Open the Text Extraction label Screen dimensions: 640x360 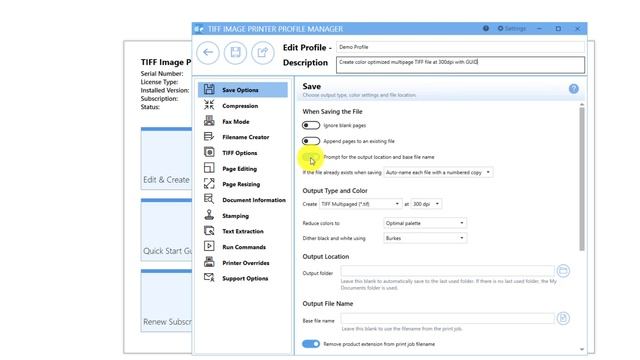point(243,231)
